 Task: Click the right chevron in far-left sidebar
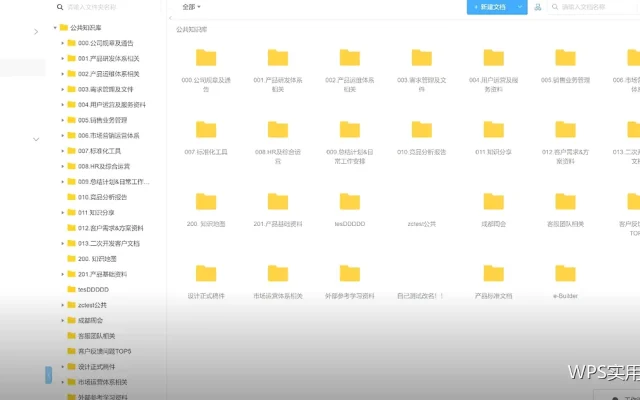[x=36, y=32]
